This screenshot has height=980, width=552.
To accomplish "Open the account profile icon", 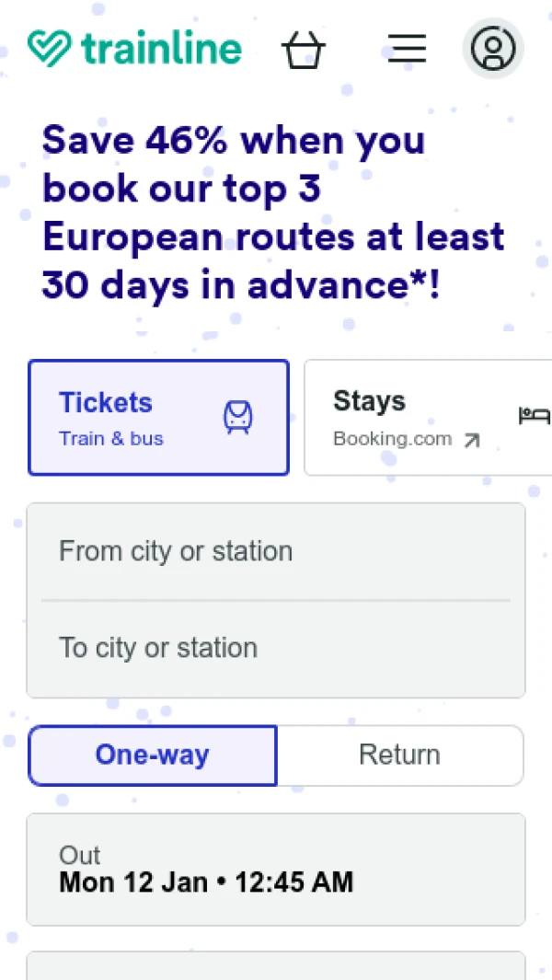I will tap(493, 48).
